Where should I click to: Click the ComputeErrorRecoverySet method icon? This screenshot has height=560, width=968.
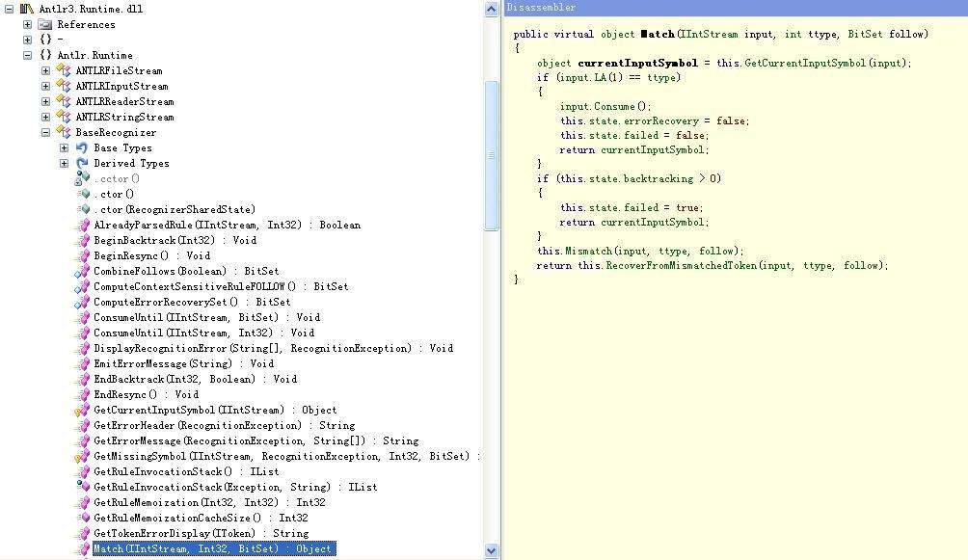point(82,302)
